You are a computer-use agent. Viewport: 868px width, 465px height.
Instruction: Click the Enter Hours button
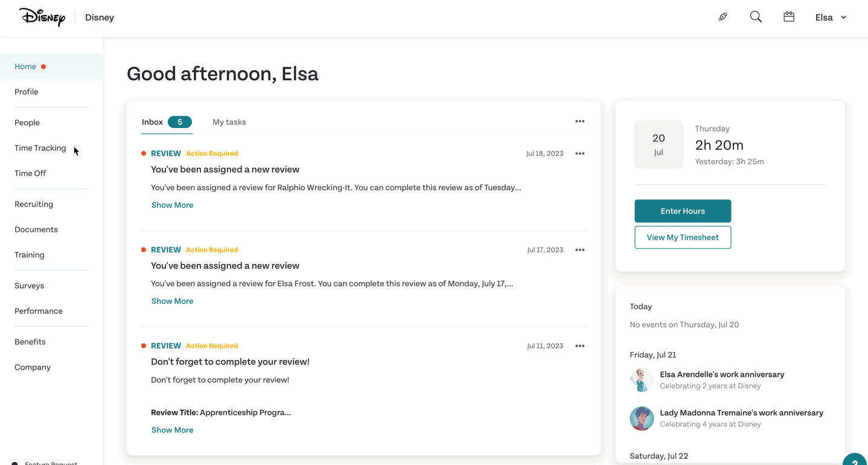pos(682,211)
